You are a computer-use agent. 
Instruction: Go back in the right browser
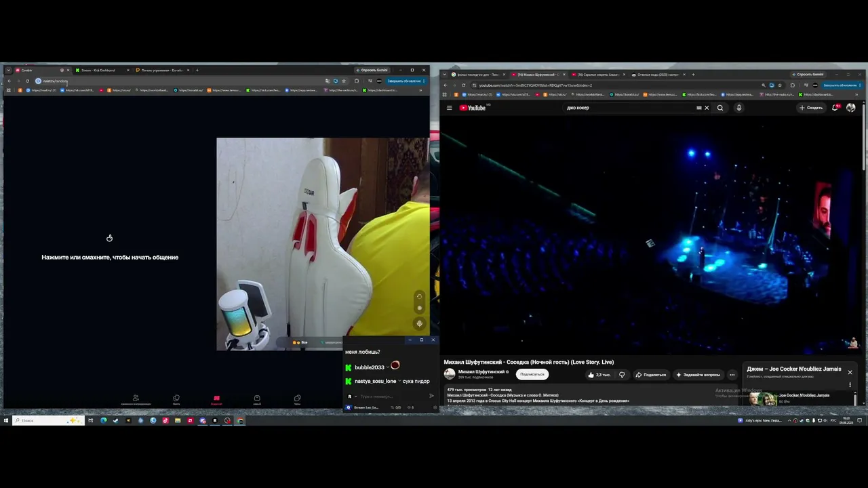pyautogui.click(x=446, y=85)
